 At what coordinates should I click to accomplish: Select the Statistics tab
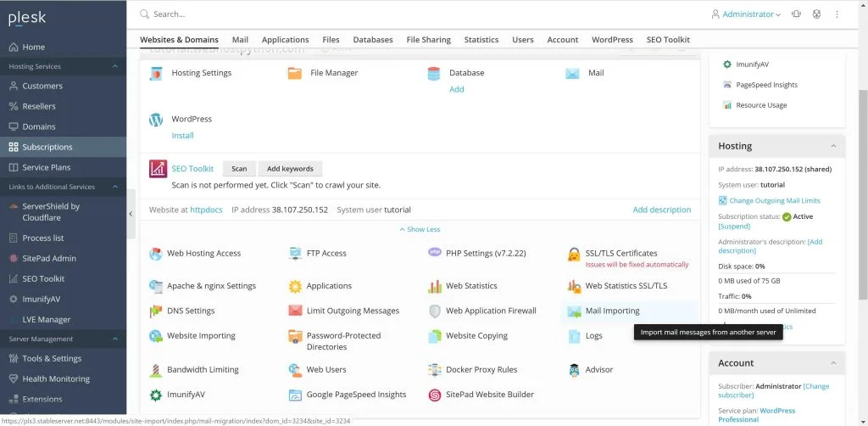click(481, 40)
